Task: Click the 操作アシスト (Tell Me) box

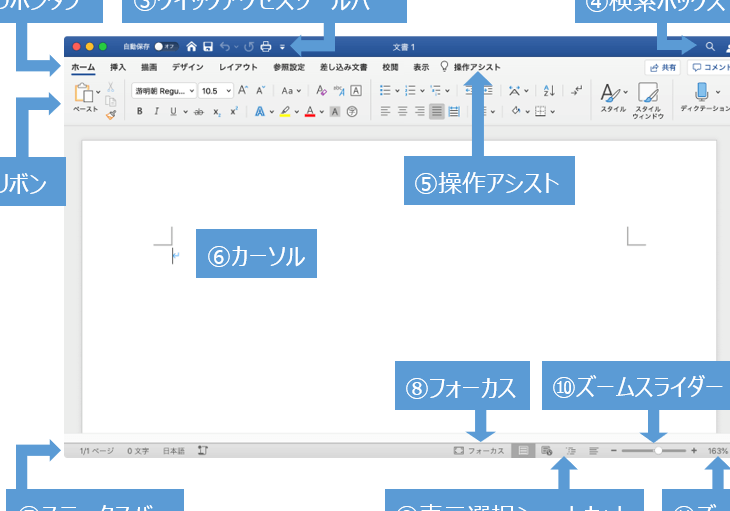Action: [470, 67]
